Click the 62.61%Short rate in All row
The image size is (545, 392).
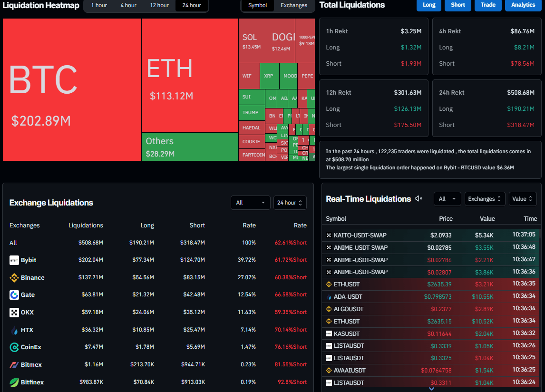[291, 243]
